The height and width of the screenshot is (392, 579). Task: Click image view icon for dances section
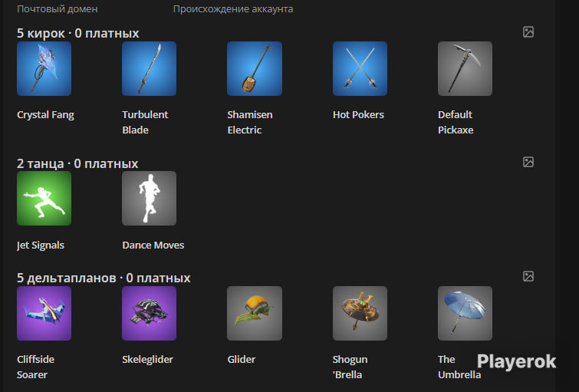[x=528, y=162]
